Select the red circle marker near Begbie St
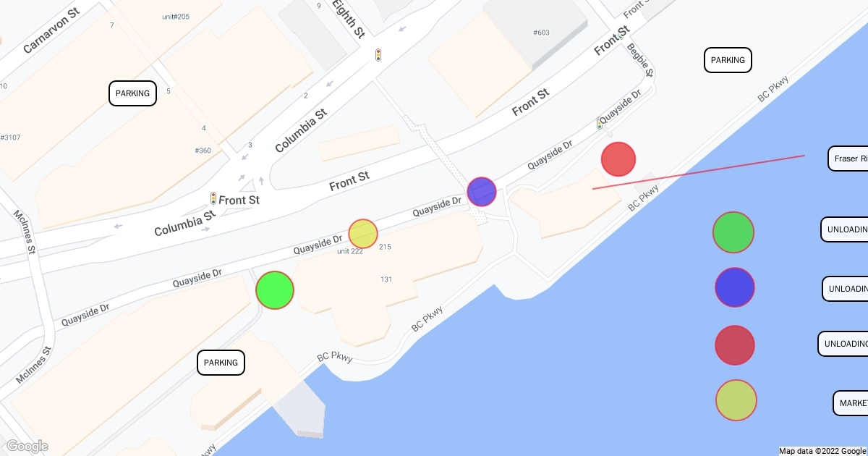Image resolution: width=868 pixels, height=456 pixels. click(x=618, y=159)
